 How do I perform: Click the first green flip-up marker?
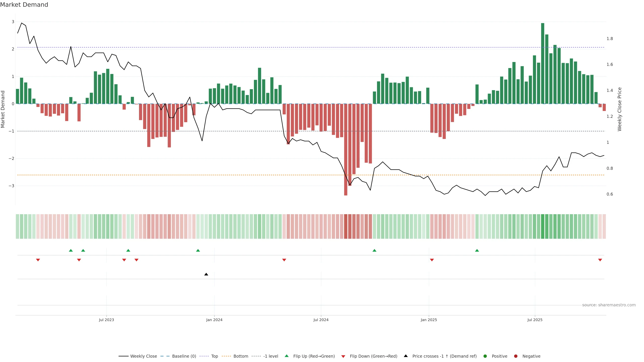click(x=71, y=250)
